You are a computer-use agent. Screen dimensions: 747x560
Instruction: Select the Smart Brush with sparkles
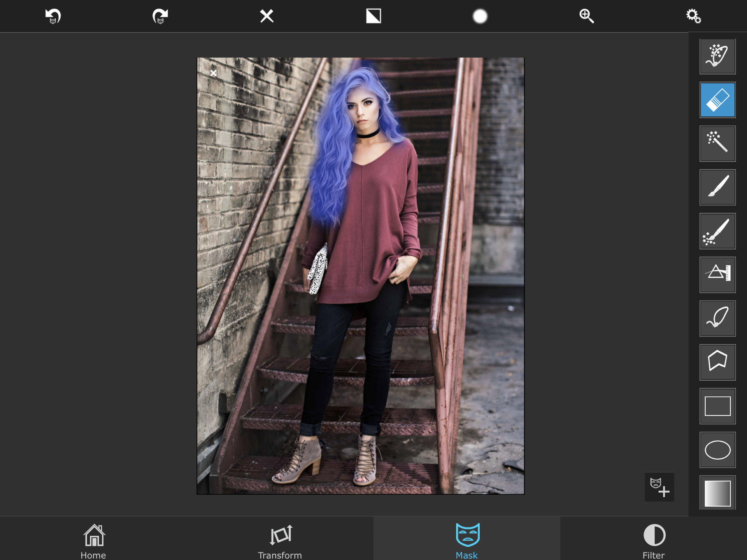point(717,231)
